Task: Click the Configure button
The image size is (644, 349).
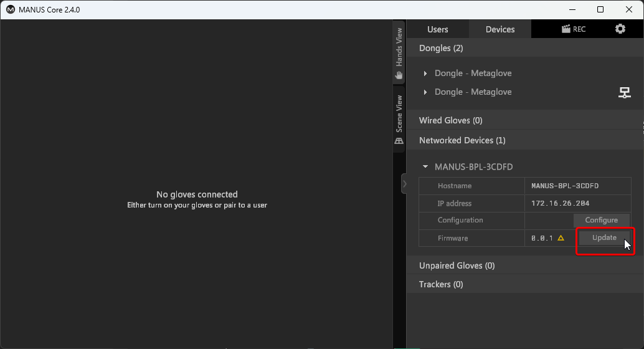Action: pyautogui.click(x=601, y=220)
